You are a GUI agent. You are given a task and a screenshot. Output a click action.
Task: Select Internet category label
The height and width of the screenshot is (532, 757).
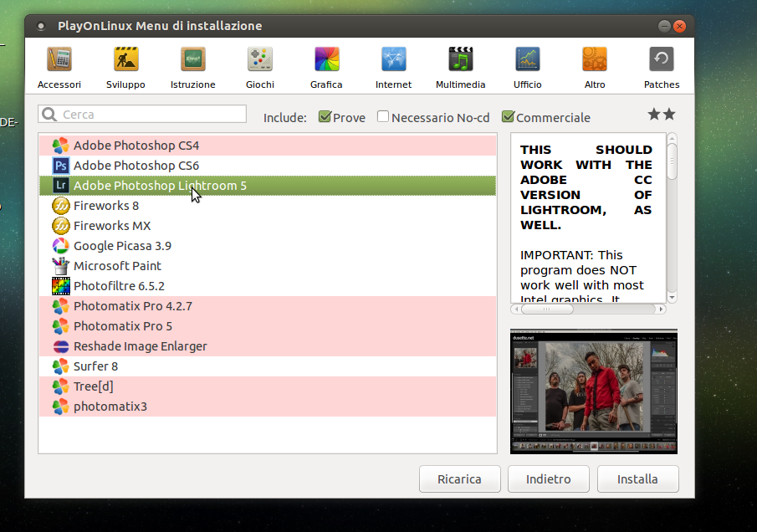393,84
